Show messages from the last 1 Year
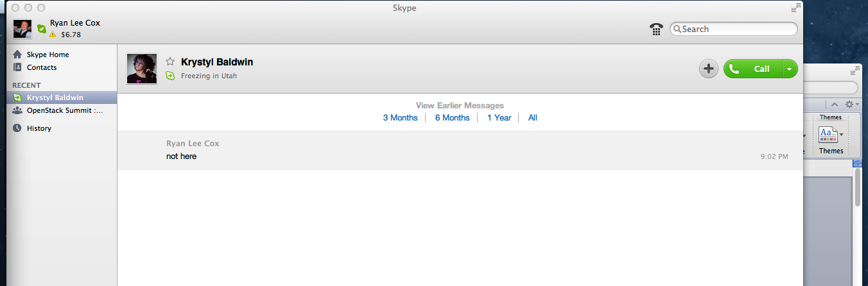The width and height of the screenshot is (868, 286). pyautogui.click(x=499, y=118)
